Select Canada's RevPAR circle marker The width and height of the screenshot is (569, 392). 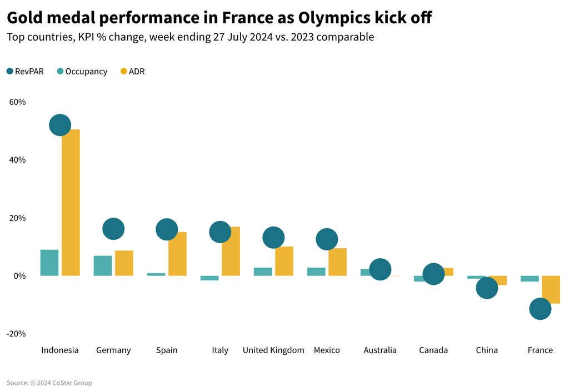(x=433, y=274)
